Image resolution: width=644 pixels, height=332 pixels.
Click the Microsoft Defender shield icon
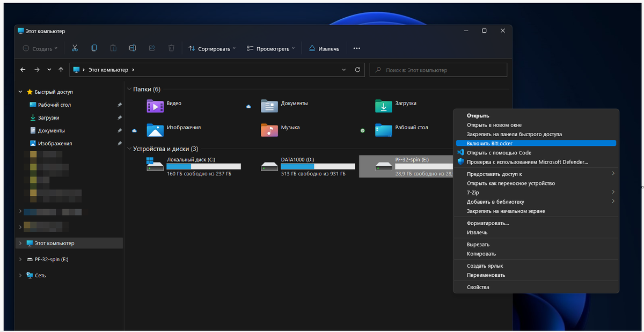coord(460,162)
